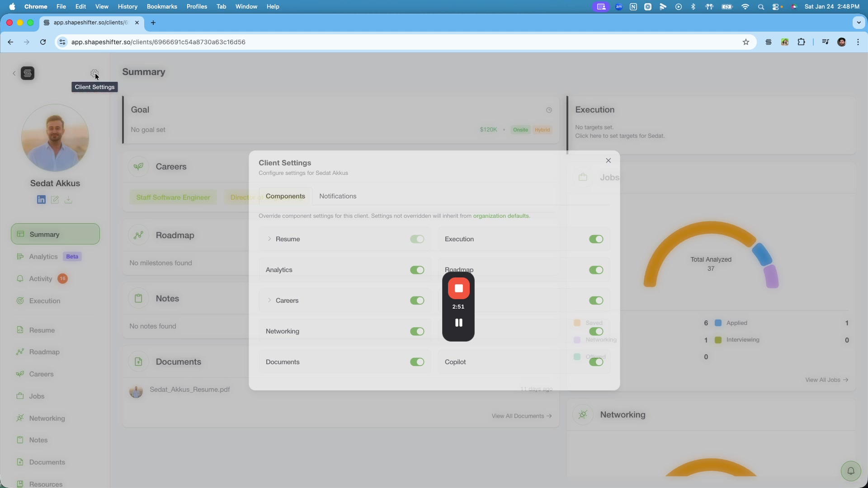Click the View All Documents link
Image resolution: width=868 pixels, height=488 pixels.
[x=518, y=416]
